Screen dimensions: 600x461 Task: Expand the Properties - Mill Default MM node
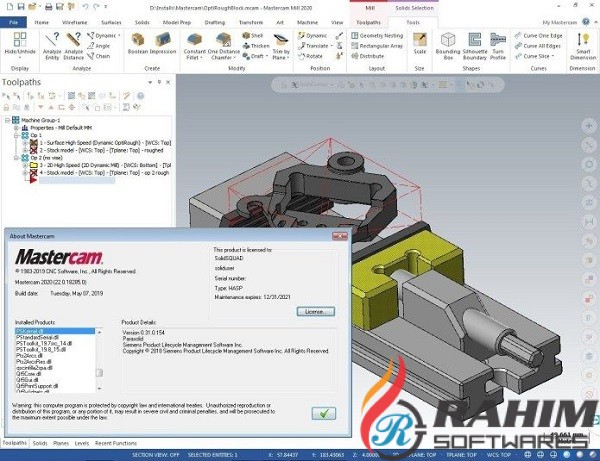[15, 128]
